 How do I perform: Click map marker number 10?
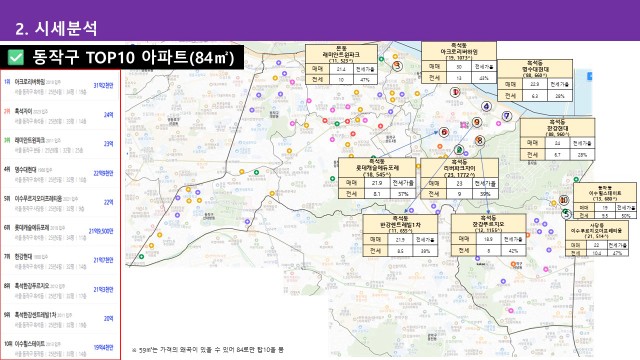pyautogui.click(x=564, y=200)
